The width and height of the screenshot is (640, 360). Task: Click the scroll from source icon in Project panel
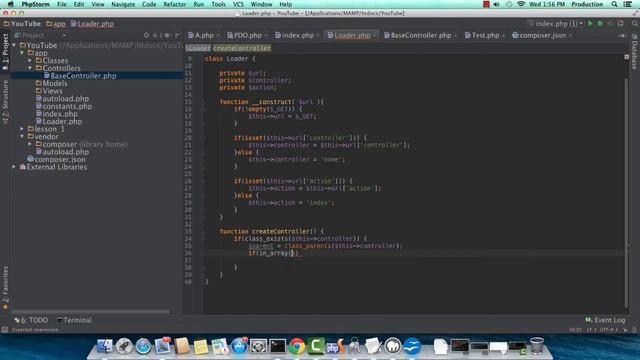tap(146, 36)
